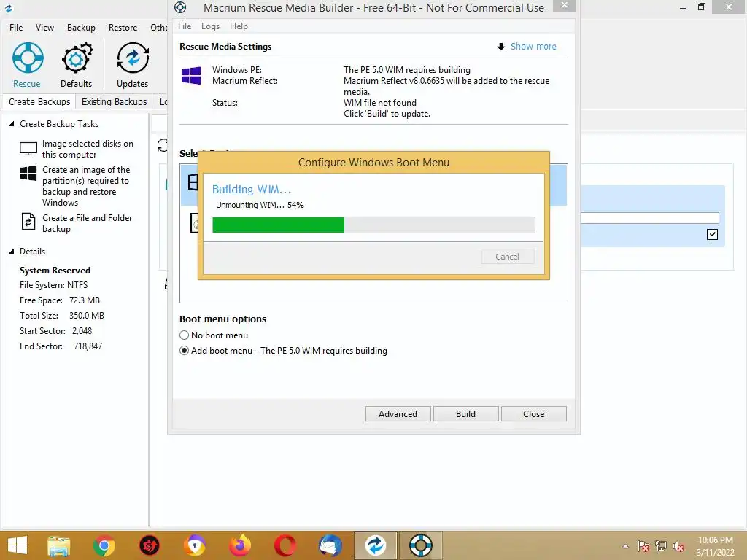This screenshot has width=747, height=560.
Task: Click the taskbar clock showing 10:06 PM
Action: tap(716, 546)
